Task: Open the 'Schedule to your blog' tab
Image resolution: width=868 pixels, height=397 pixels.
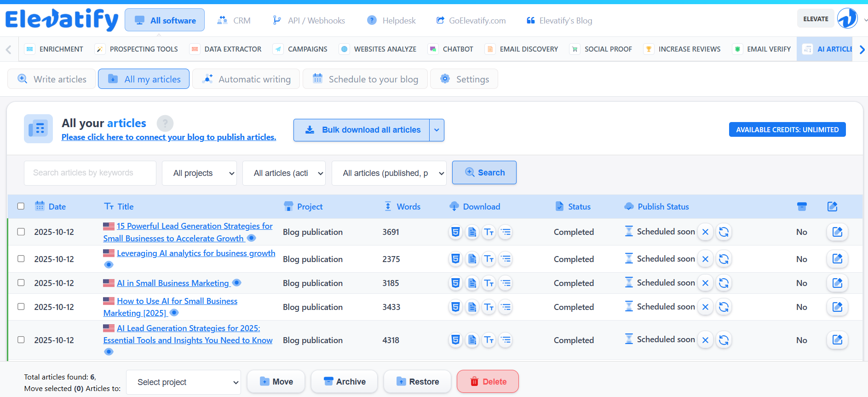Action: pyautogui.click(x=365, y=79)
